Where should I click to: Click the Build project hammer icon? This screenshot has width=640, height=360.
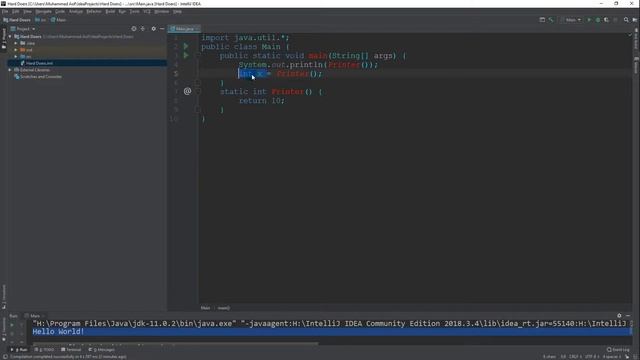pos(551,20)
